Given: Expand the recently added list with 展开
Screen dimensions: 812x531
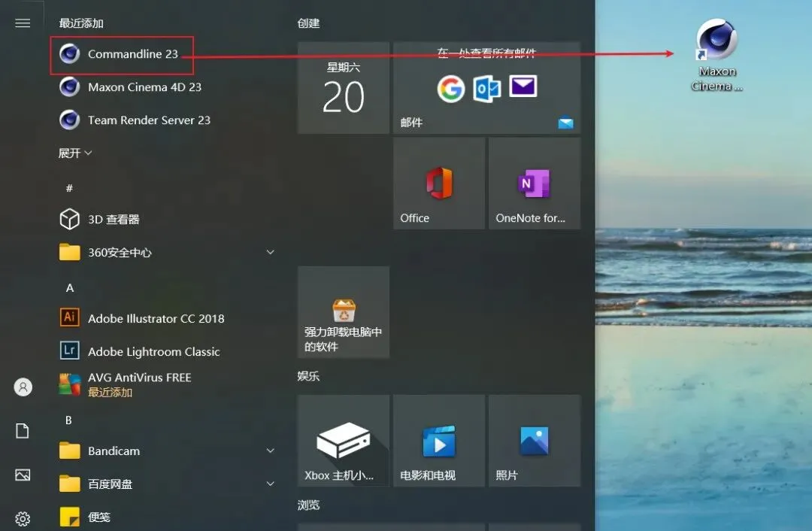Looking at the screenshot, I should [x=75, y=153].
